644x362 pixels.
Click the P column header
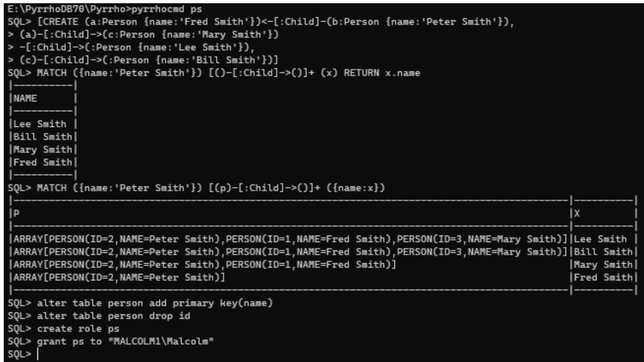point(16,213)
